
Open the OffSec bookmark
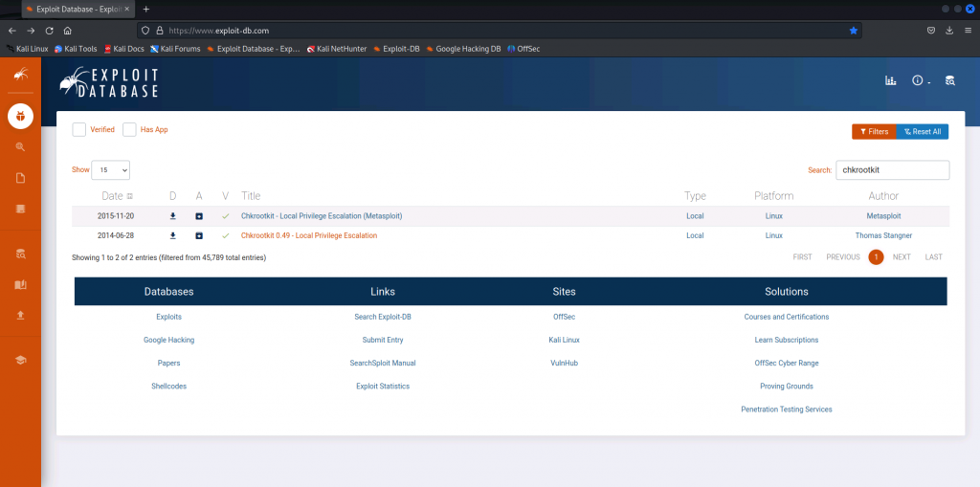(x=523, y=48)
